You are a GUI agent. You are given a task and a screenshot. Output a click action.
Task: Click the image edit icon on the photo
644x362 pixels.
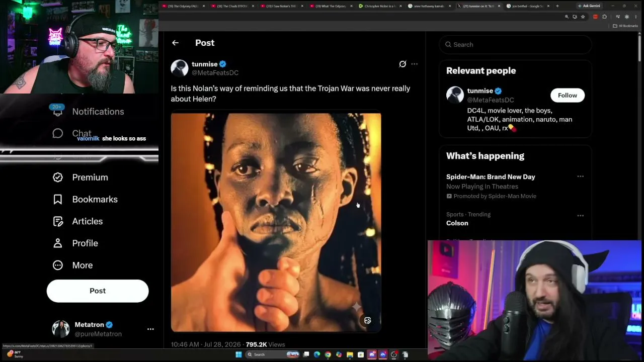tap(368, 320)
